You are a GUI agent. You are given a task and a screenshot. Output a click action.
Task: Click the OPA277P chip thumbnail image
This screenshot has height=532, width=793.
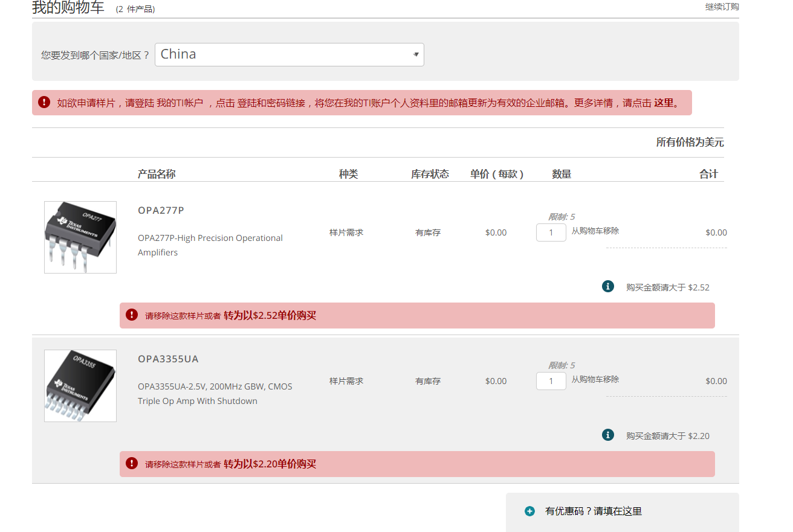80,237
